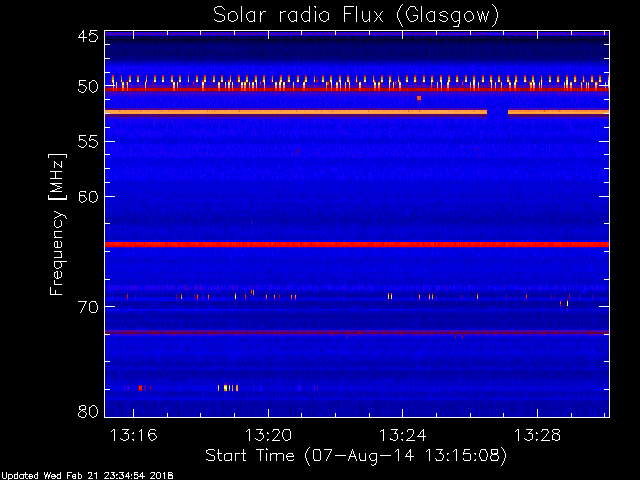Click the '45' frequency tick label
Viewport: 640px width, 480px height.
click(x=88, y=37)
